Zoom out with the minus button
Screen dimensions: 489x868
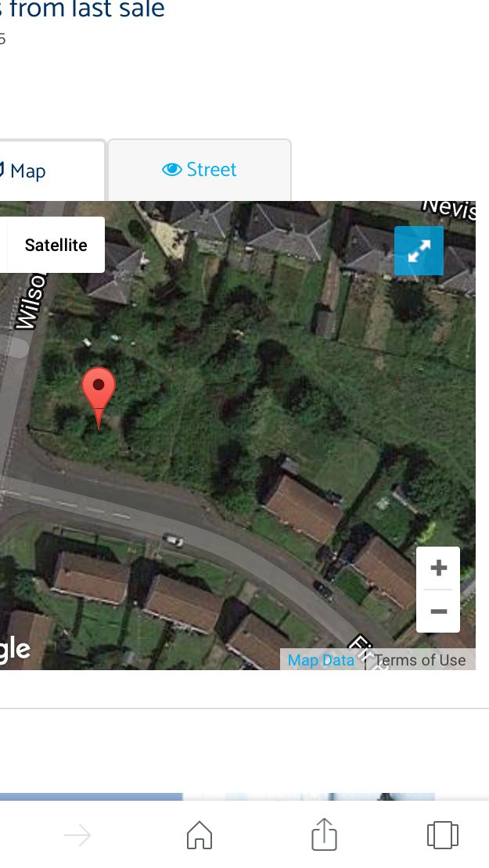tap(438, 612)
